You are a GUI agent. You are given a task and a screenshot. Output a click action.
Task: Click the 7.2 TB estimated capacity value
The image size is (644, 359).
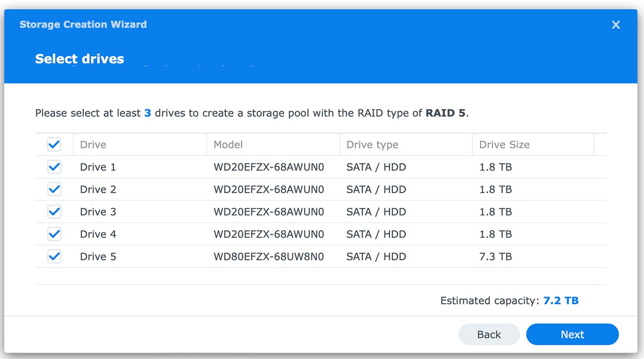[x=561, y=301]
